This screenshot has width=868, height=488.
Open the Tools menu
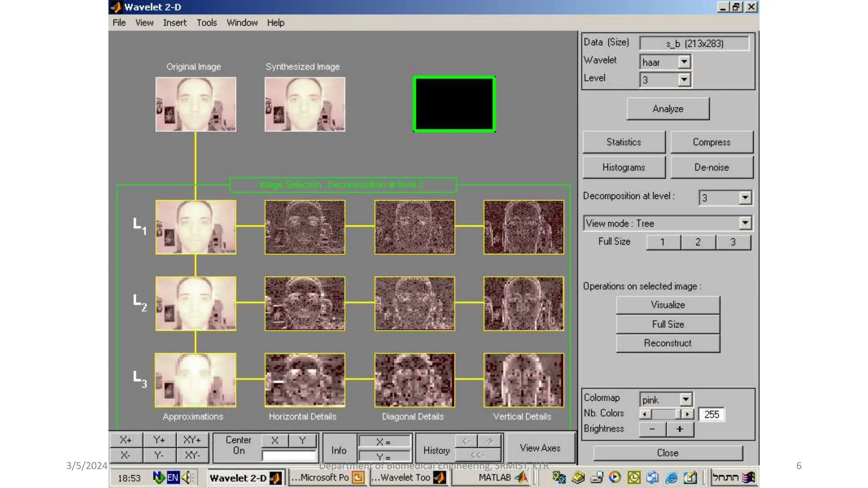pyautogui.click(x=206, y=23)
